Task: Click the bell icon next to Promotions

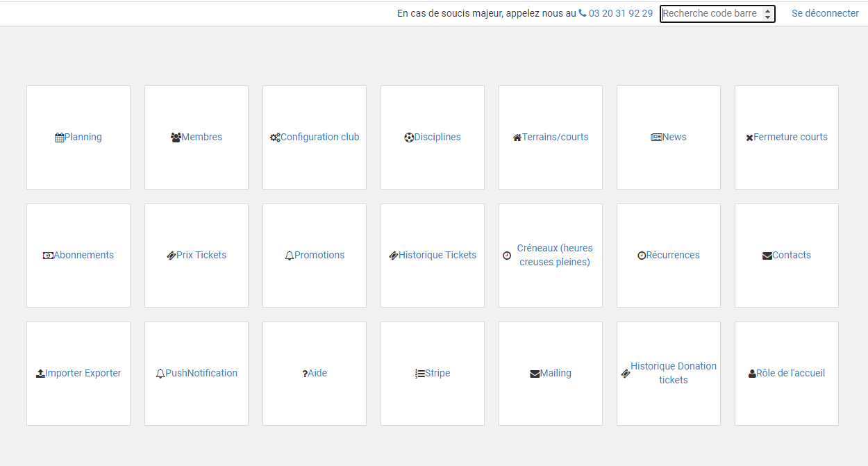Action: tap(290, 256)
